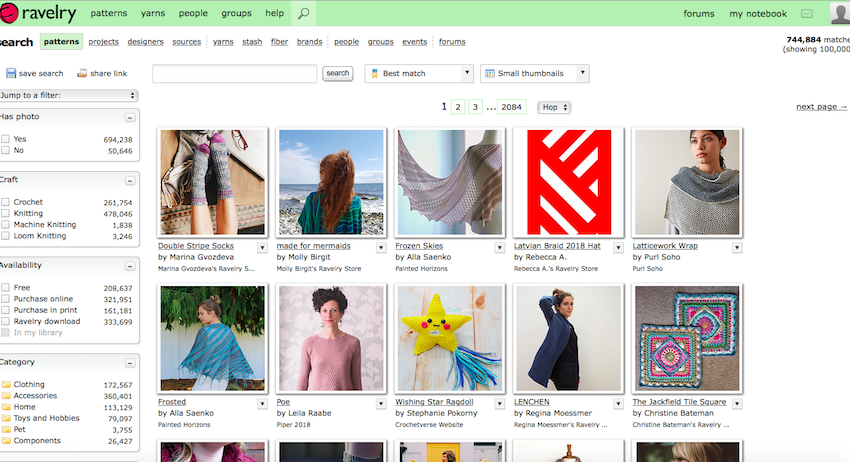Check the Ravelry download checkbox
The height and width of the screenshot is (462, 850).
tap(5, 322)
